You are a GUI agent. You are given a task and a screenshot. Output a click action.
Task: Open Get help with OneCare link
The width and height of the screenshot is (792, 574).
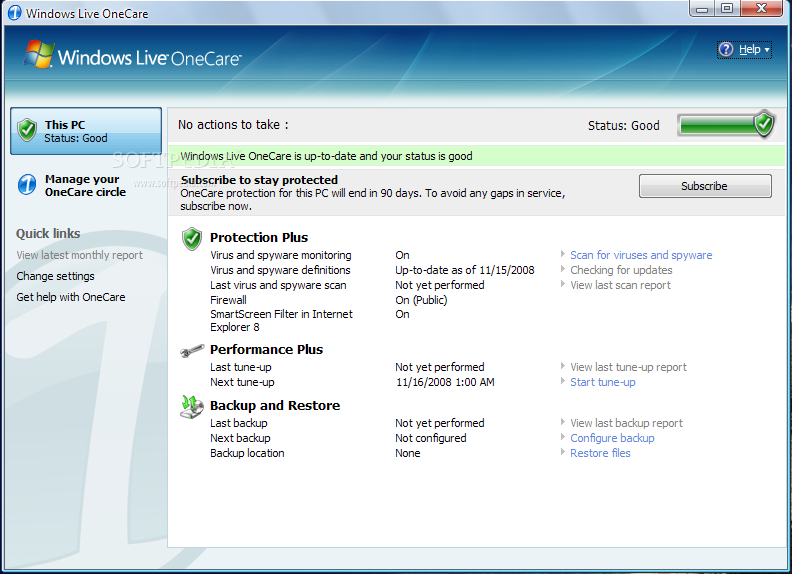tap(71, 297)
